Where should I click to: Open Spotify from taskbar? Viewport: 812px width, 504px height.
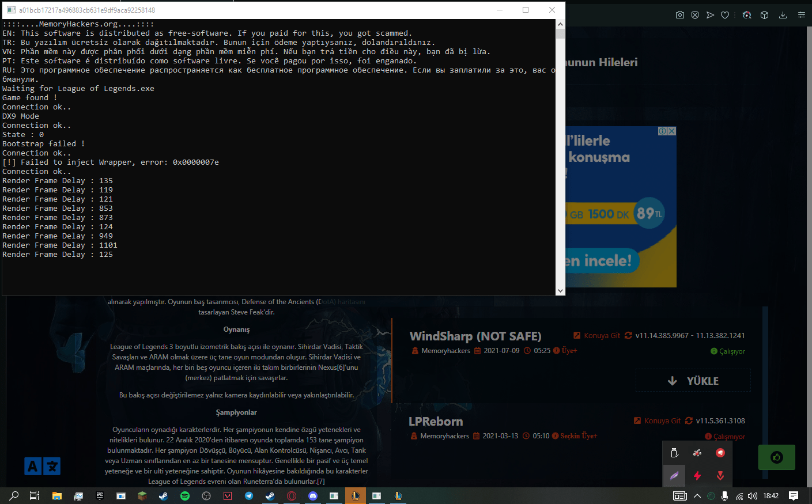coord(185,496)
